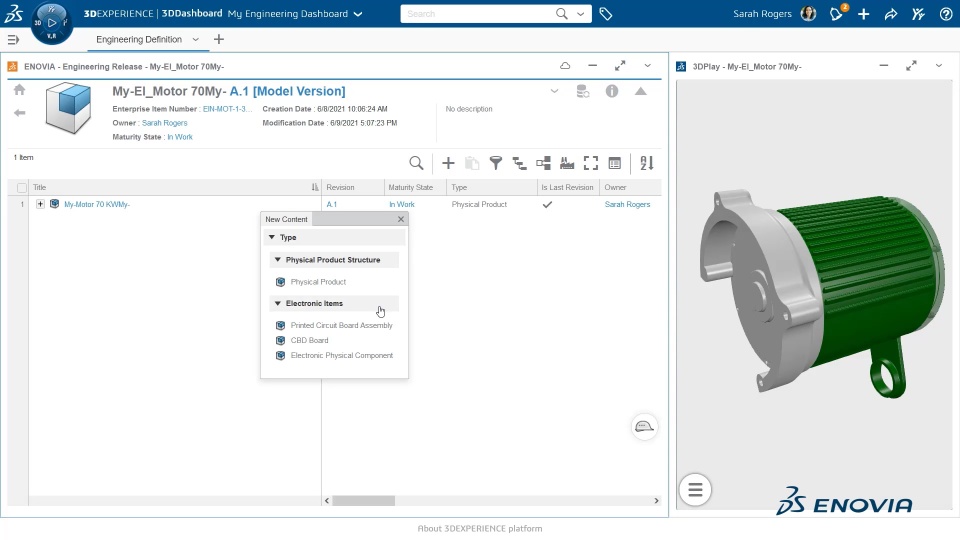Collapse the header with the up triangle
The image size is (960, 540).
pos(640,91)
